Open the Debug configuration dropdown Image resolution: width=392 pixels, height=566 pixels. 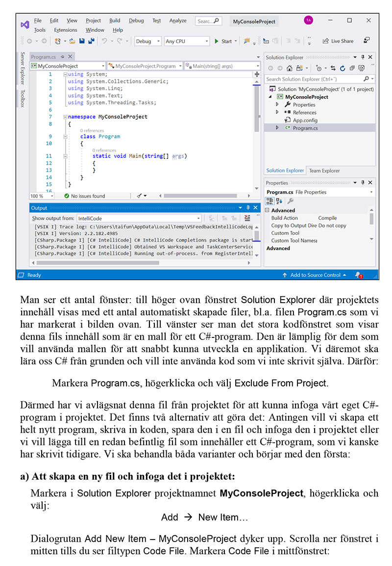148,42
